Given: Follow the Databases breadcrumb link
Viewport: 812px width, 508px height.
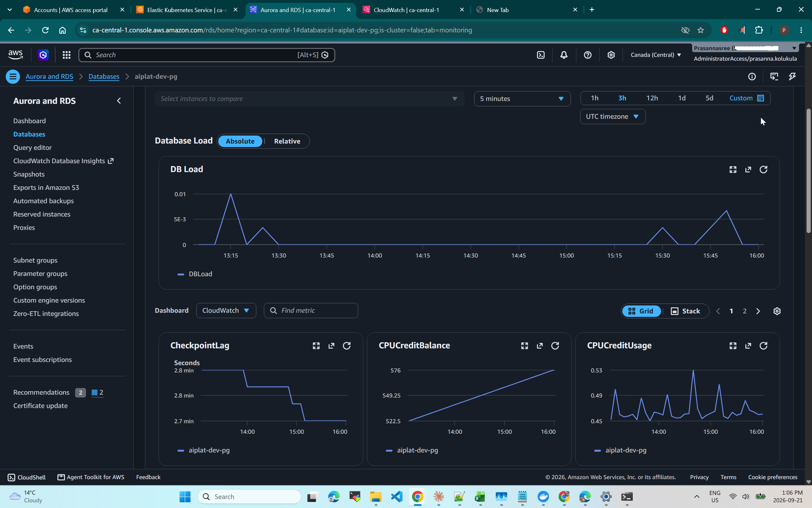Looking at the screenshot, I should [104, 77].
